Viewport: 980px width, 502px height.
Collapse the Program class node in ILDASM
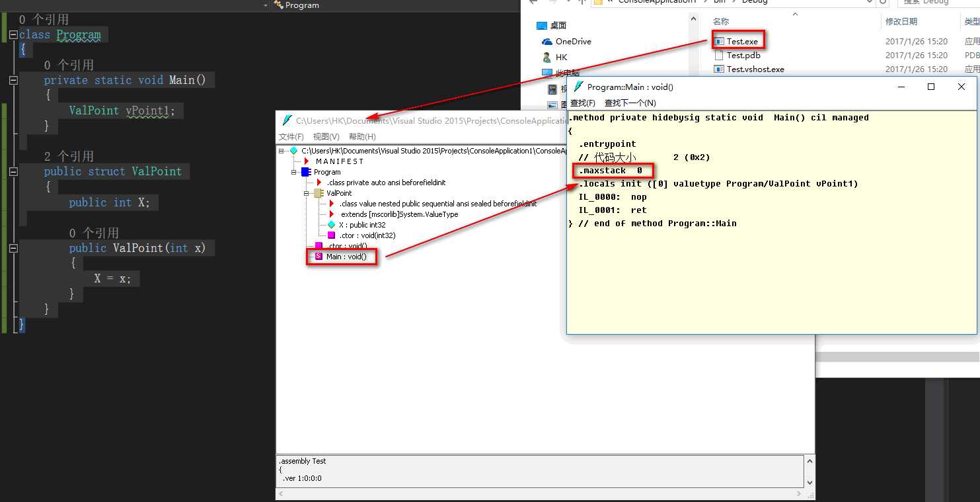[294, 172]
